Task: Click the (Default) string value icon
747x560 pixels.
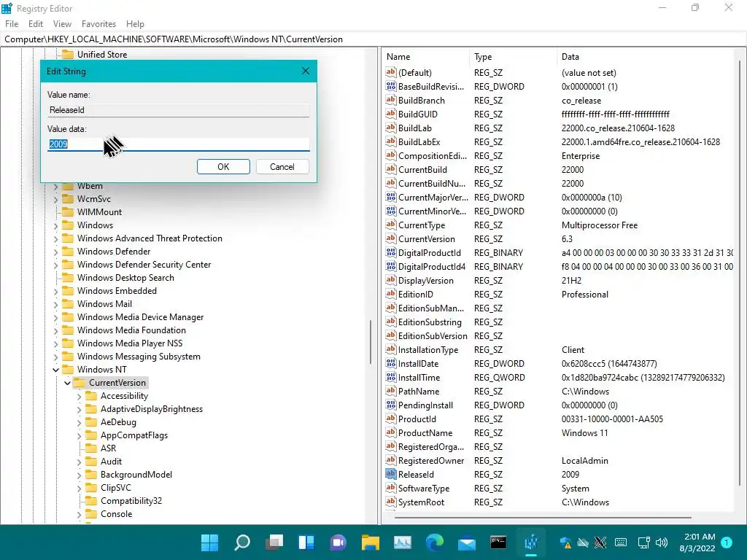Action: tap(391, 72)
